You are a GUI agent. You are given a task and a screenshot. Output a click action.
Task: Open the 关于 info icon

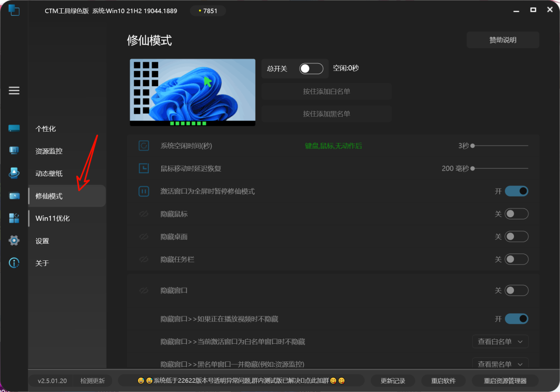click(14, 263)
